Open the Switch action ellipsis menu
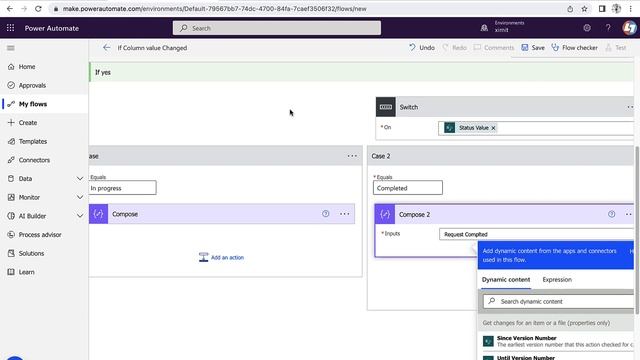640x360 pixels. pyautogui.click(x=630, y=107)
